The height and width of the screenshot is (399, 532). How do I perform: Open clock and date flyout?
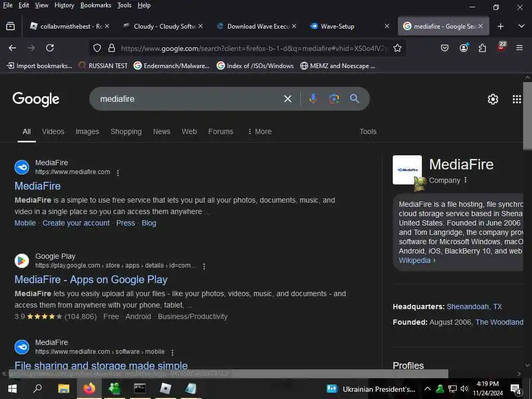[487, 389]
